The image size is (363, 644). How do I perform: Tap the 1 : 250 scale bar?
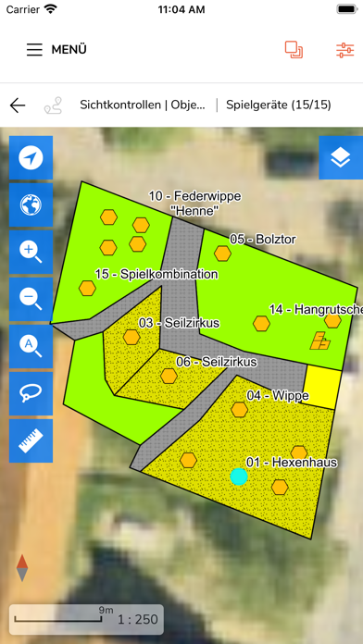86,619
